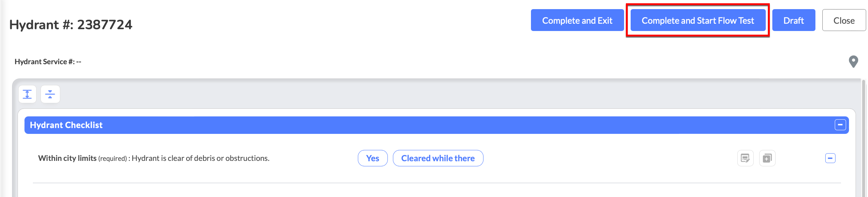The image size is (868, 197).
Task: Add a note with the edit-note icon
Action: tap(745, 158)
